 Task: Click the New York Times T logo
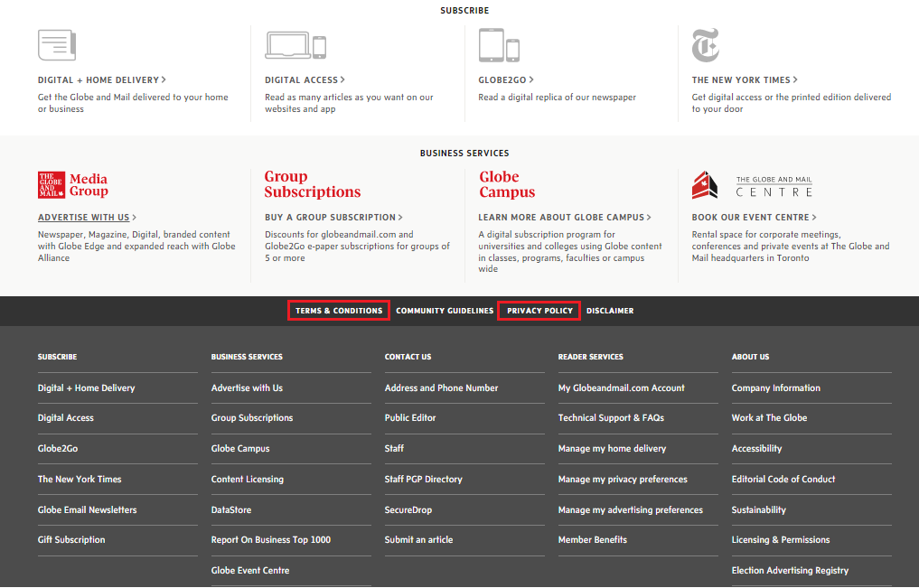click(705, 45)
